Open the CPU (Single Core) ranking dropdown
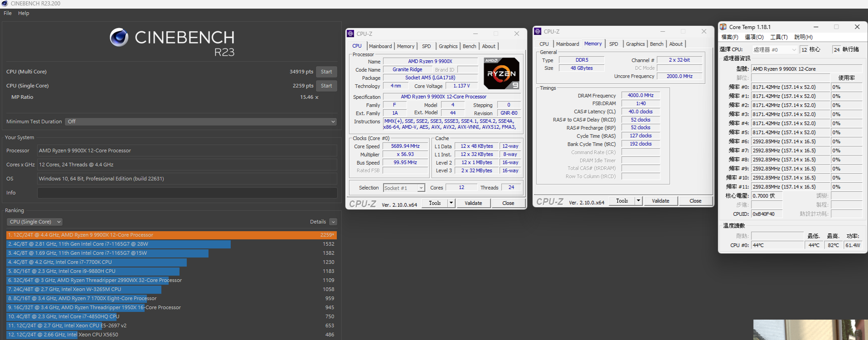 pyautogui.click(x=34, y=222)
